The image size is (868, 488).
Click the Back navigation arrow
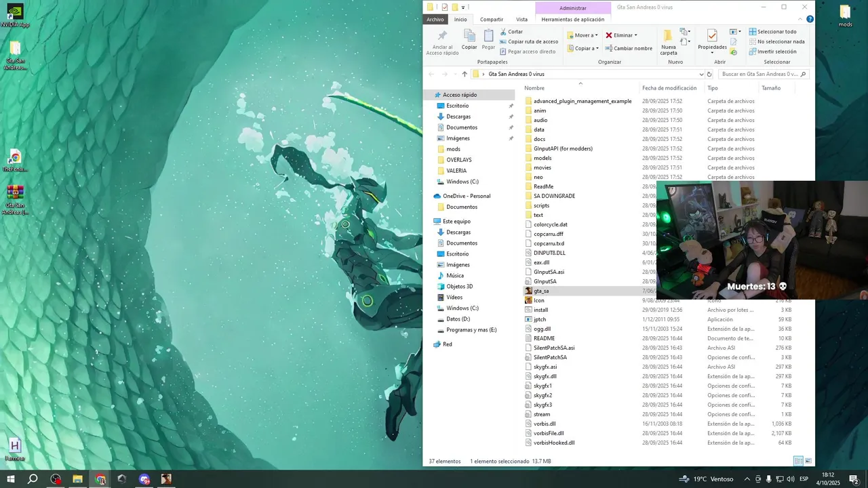(x=431, y=74)
